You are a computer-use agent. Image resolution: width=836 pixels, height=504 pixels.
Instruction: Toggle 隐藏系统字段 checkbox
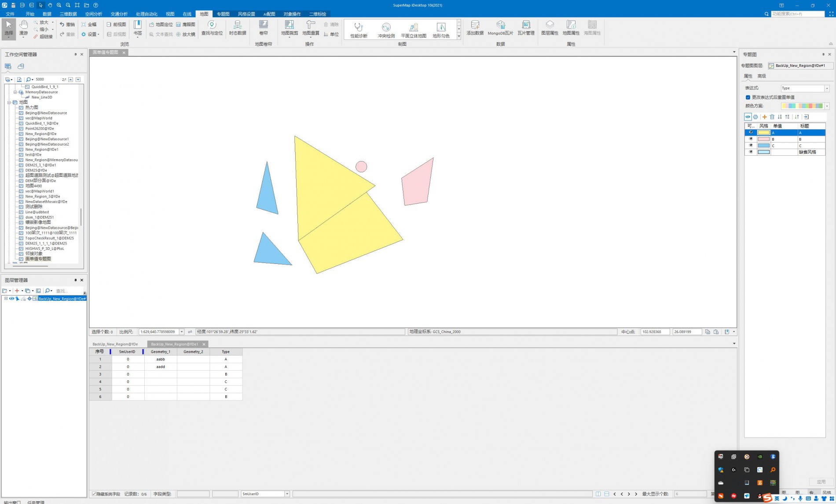coord(94,494)
